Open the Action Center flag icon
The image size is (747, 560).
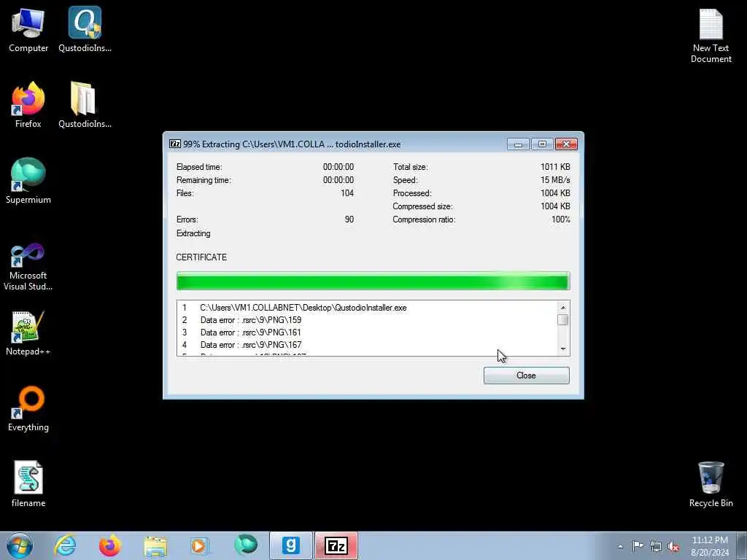point(638,546)
